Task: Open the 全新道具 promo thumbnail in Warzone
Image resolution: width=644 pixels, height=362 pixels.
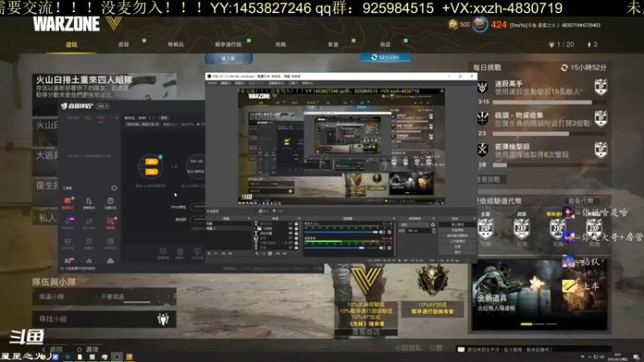Action: [x=539, y=294]
